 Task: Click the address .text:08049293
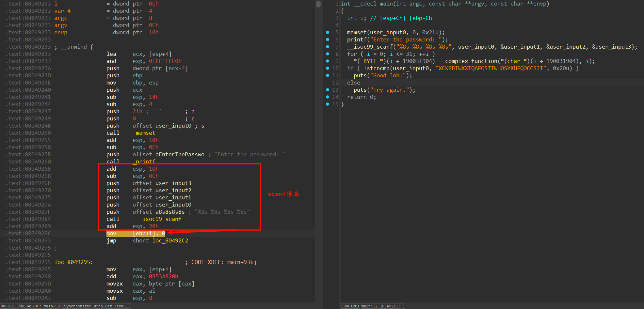pos(28,240)
